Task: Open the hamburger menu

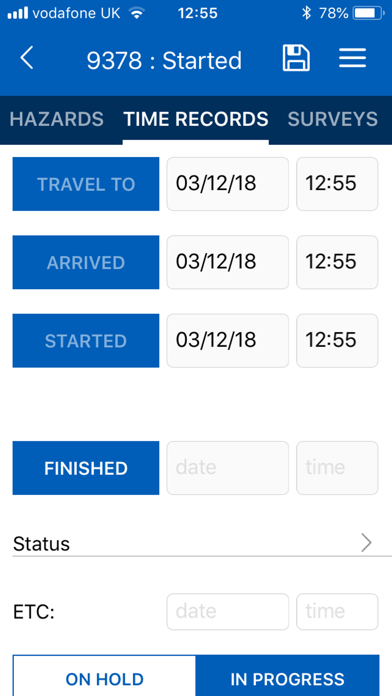Action: 352,58
